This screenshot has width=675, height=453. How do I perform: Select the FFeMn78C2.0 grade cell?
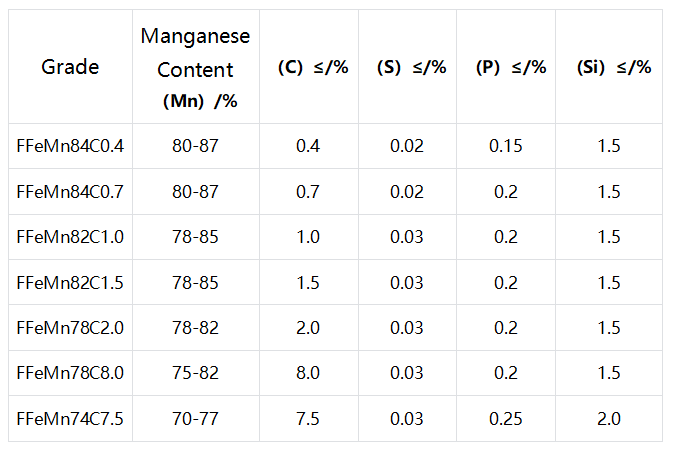pyautogui.click(x=70, y=328)
